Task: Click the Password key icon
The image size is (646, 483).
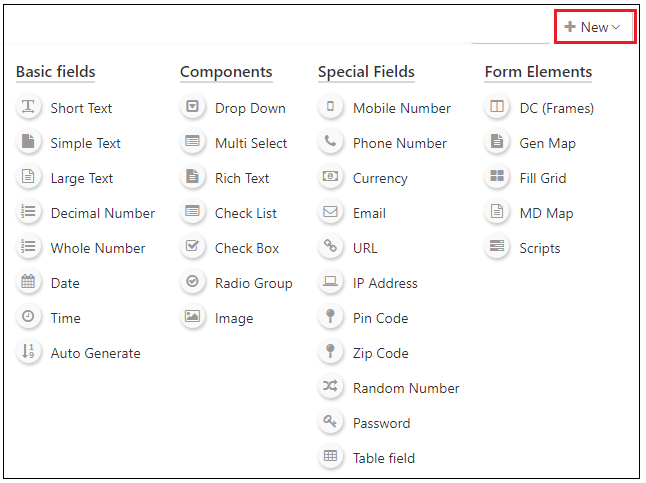Action: click(331, 423)
